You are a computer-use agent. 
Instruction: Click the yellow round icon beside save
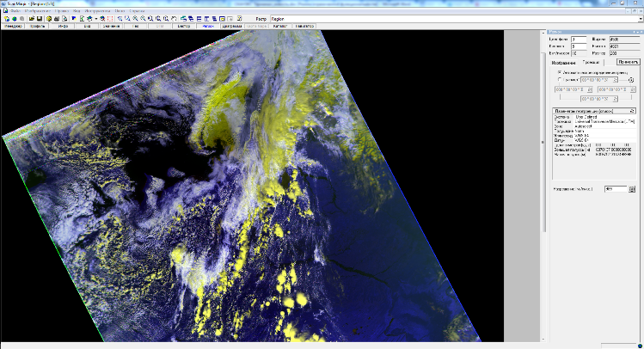(x=49, y=19)
